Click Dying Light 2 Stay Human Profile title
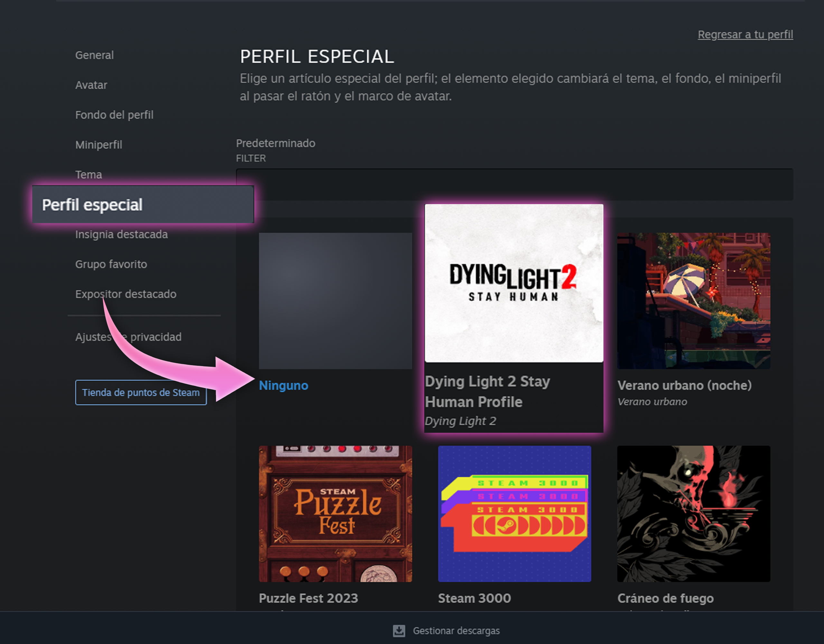Image resolution: width=824 pixels, height=644 pixels. pyautogui.click(x=487, y=392)
